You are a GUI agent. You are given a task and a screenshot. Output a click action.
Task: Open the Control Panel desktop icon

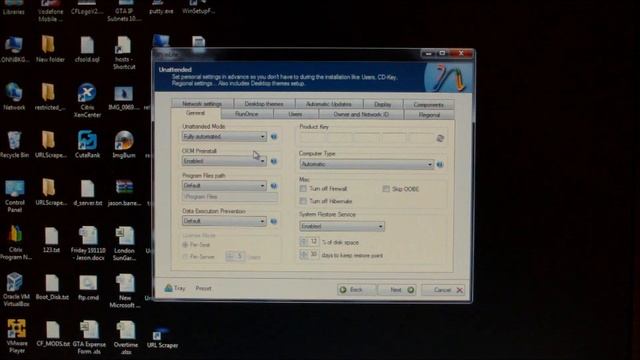point(15,196)
